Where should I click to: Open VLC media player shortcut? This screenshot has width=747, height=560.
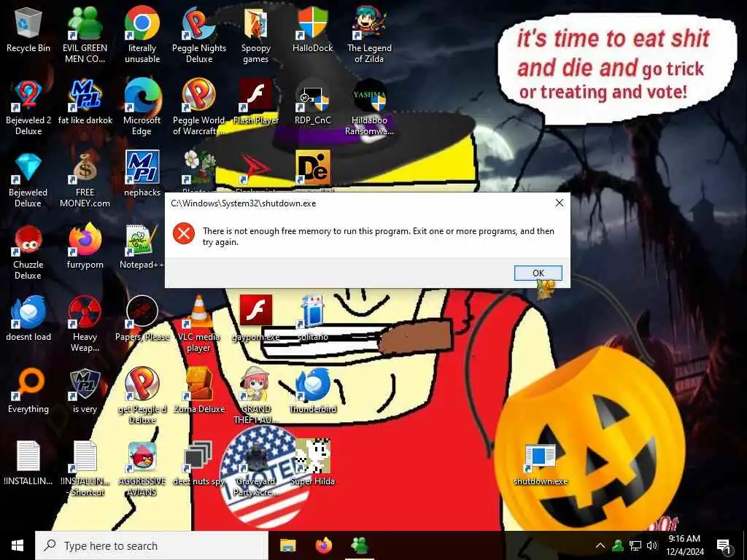click(x=199, y=324)
